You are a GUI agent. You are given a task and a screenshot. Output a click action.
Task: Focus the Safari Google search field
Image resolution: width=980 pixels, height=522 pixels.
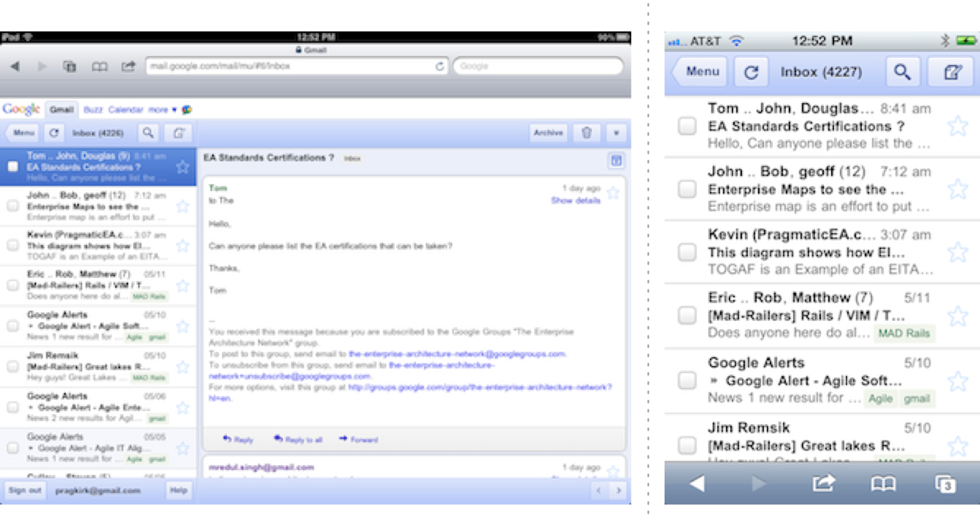click(x=538, y=66)
